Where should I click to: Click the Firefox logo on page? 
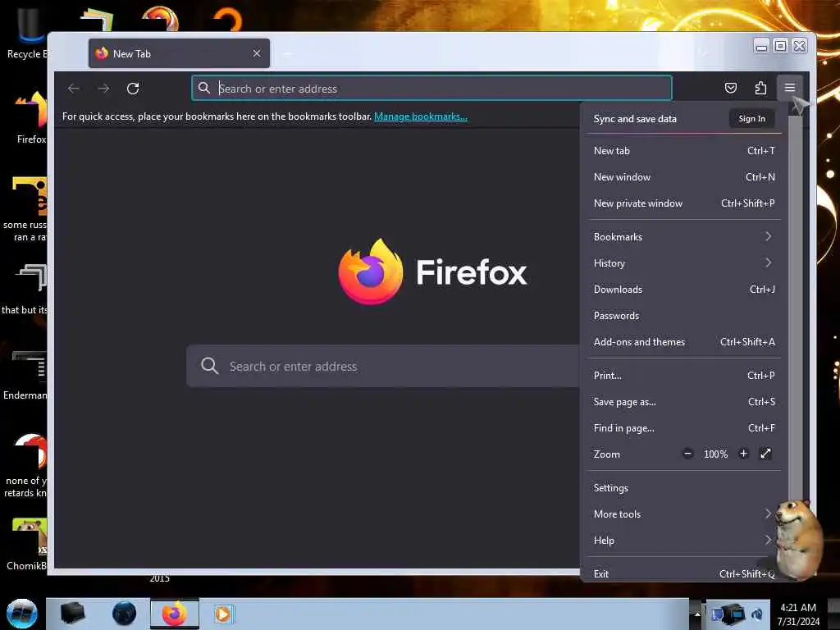371,272
